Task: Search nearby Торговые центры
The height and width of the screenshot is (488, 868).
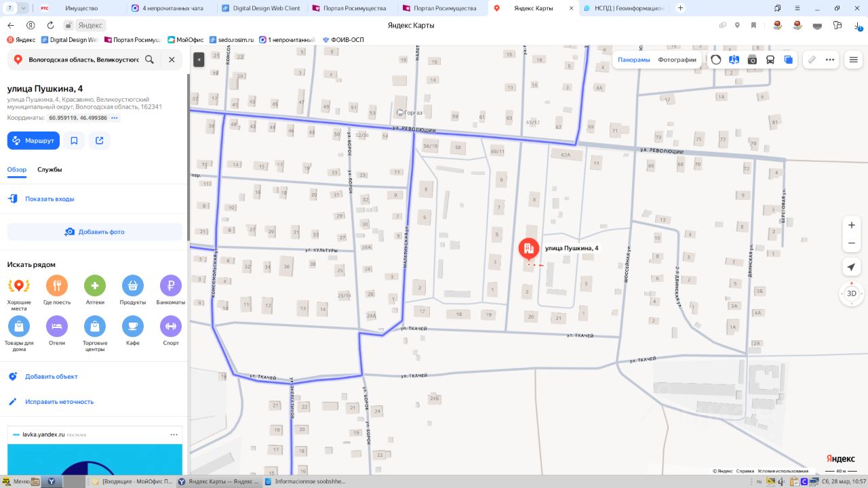Action: tap(95, 333)
